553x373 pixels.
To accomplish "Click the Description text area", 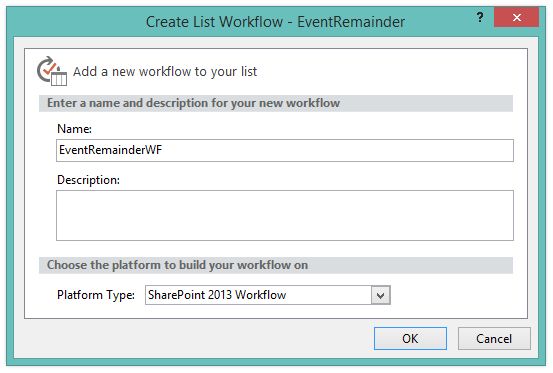I will [x=285, y=215].
